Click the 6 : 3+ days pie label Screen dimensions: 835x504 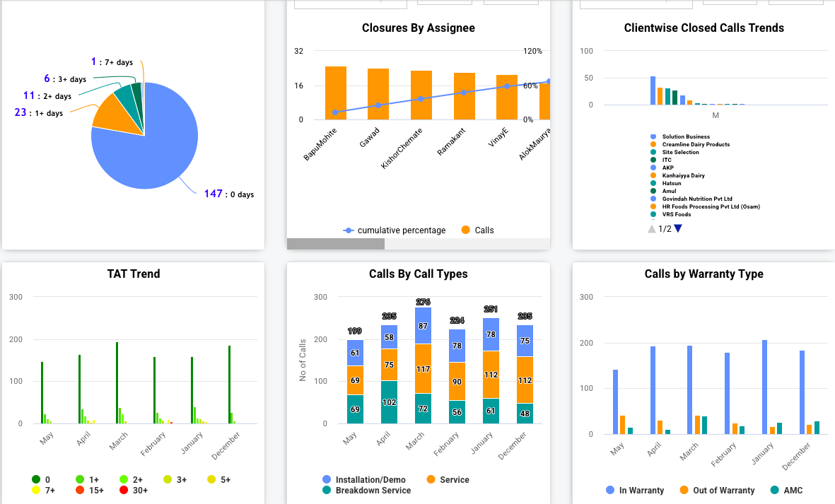[65, 78]
